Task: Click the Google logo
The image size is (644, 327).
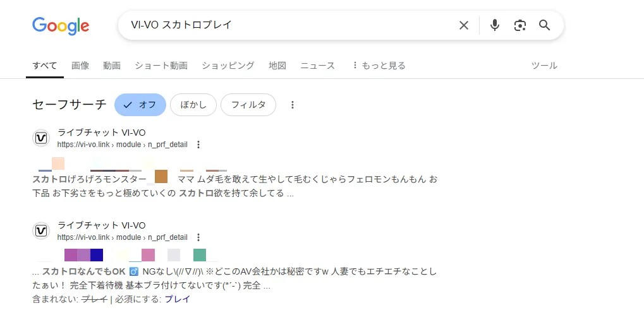Action: (x=61, y=26)
